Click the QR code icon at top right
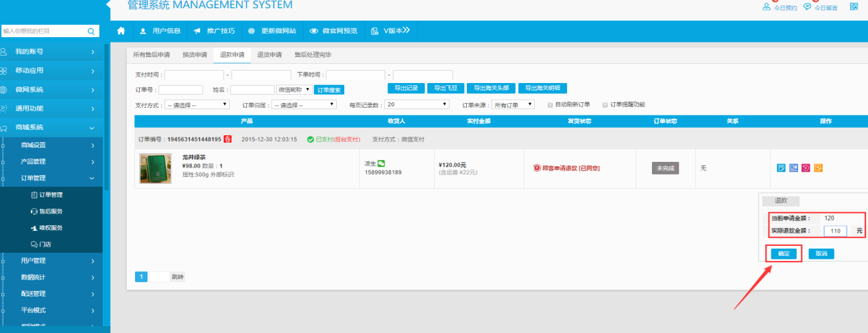 point(854,7)
